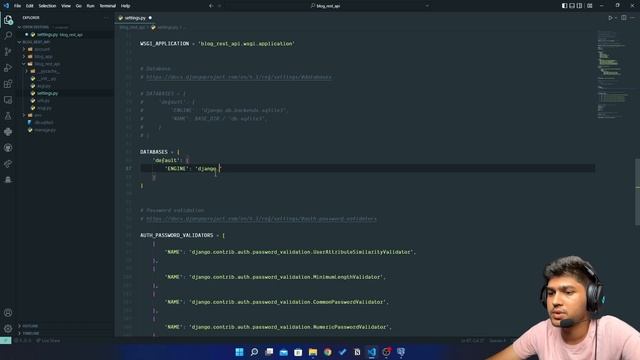Image resolution: width=640 pixels, height=360 pixels.
Task: Open the Edit menu
Action: point(30,6)
